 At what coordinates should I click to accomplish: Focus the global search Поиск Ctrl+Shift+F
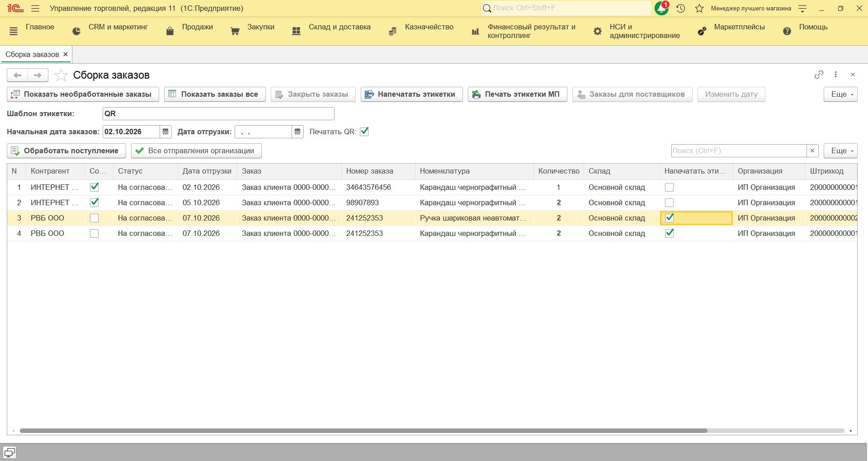(566, 8)
